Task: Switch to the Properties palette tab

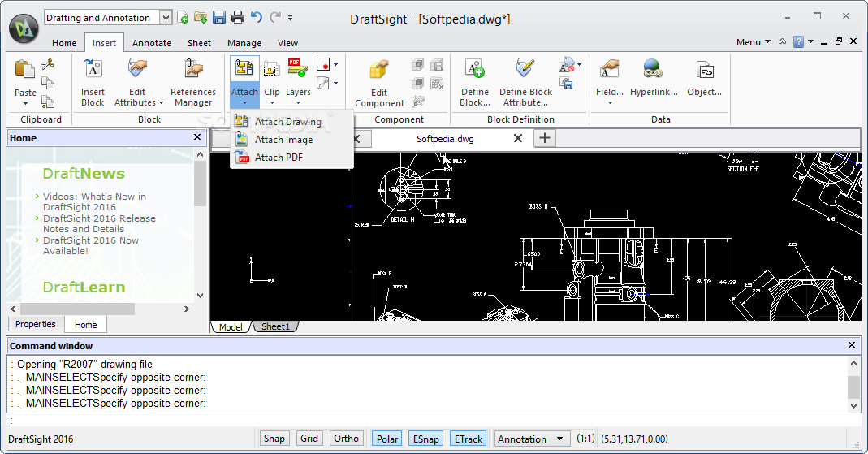Action: (x=36, y=324)
